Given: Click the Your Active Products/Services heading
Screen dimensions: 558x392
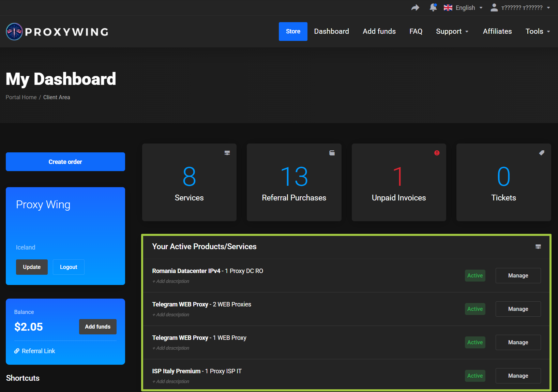Looking at the screenshot, I should (x=204, y=246).
